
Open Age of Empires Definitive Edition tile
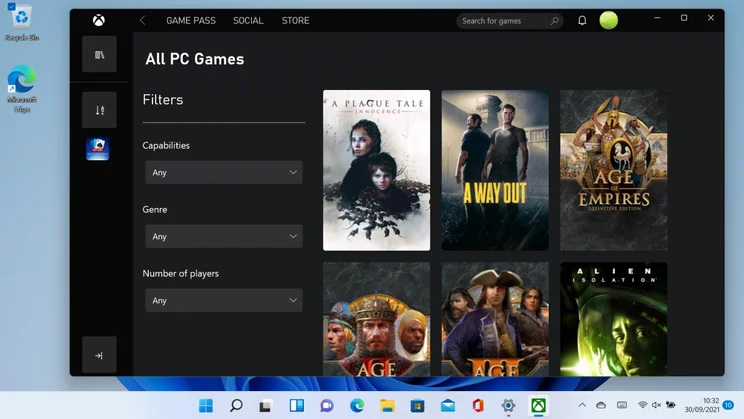click(x=614, y=170)
